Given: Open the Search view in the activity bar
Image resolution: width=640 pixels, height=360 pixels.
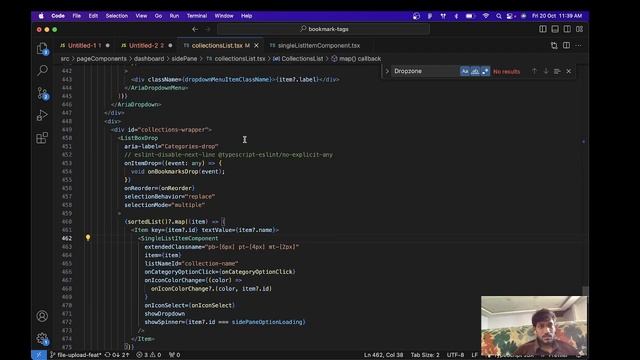Looking at the screenshot, I should (42, 71).
